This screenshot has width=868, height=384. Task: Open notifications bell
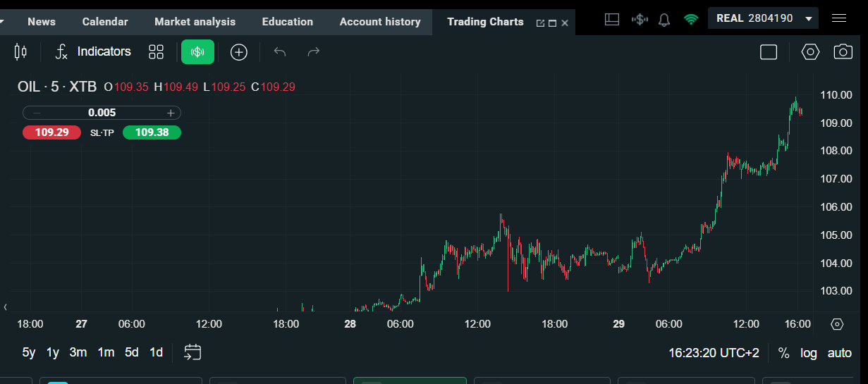pyautogui.click(x=664, y=19)
